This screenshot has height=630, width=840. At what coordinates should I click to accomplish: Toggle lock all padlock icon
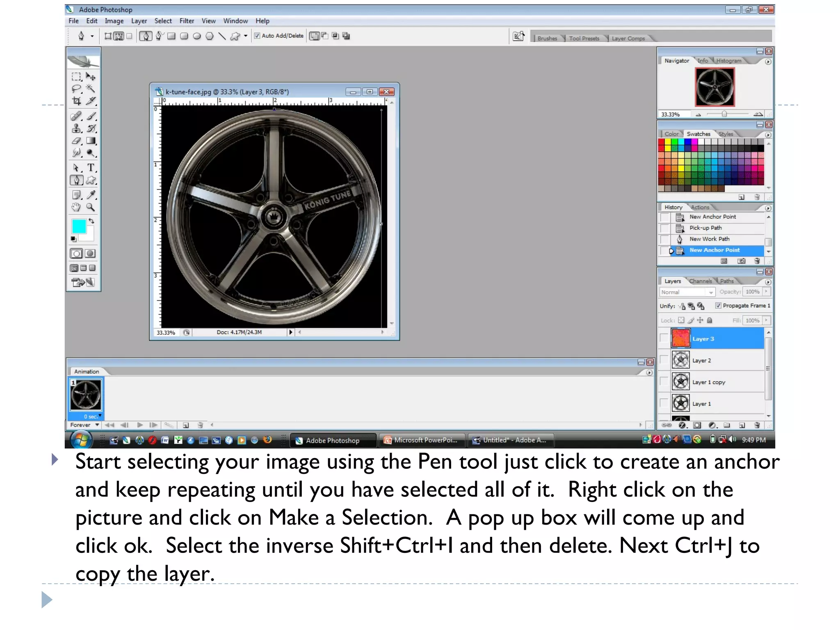point(710,320)
